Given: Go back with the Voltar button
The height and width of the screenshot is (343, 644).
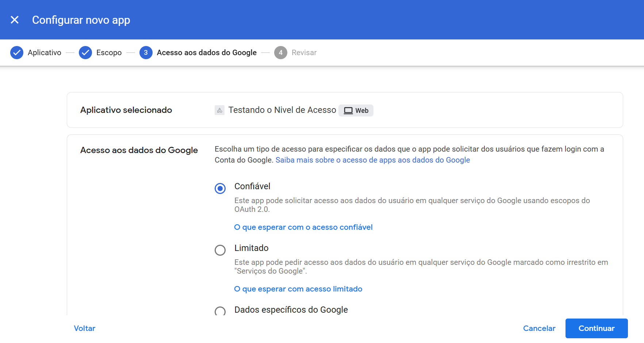Looking at the screenshot, I should (x=84, y=328).
